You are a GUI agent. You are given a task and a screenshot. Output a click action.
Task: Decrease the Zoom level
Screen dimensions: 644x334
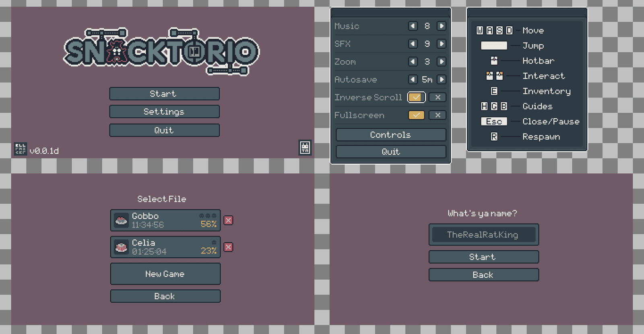[x=413, y=62]
